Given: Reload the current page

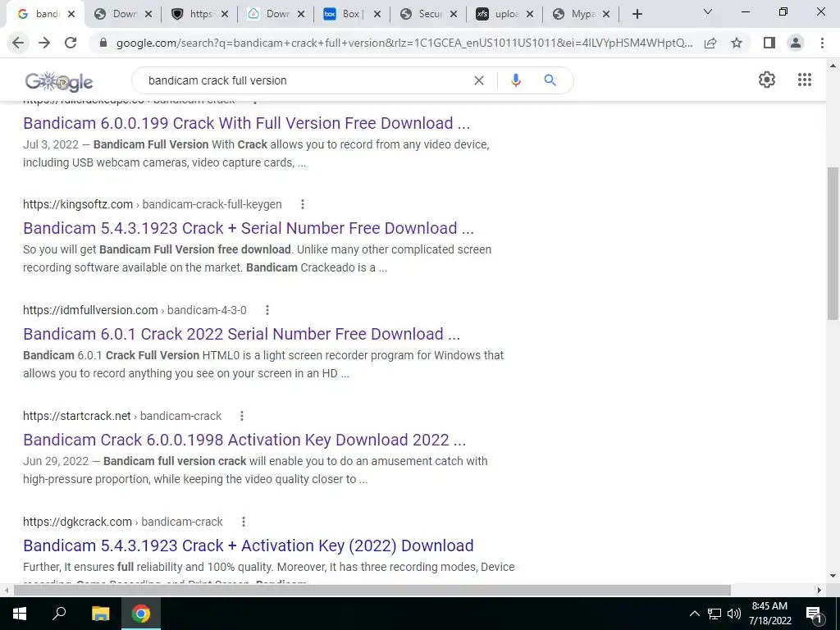Looking at the screenshot, I should (x=71, y=43).
